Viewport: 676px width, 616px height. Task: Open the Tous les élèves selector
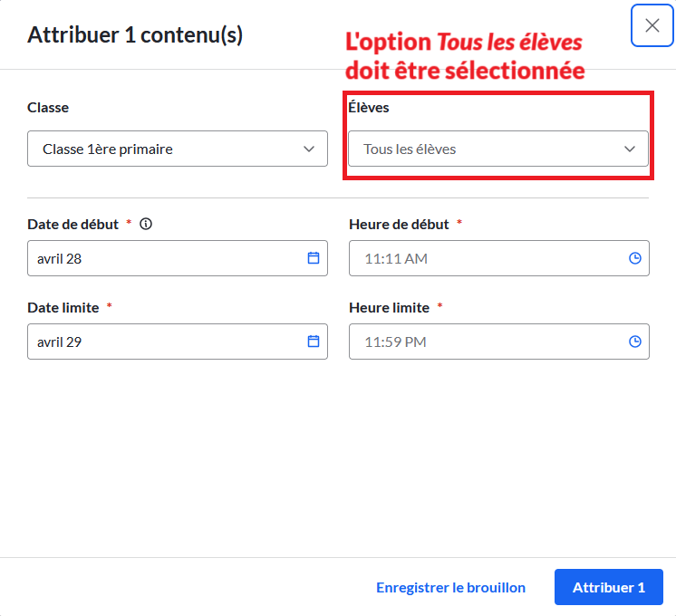pyautogui.click(x=498, y=149)
